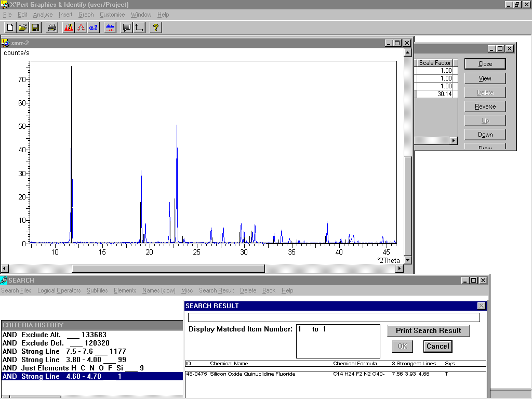
Task: Open the Analyse menu
Action: (43, 15)
